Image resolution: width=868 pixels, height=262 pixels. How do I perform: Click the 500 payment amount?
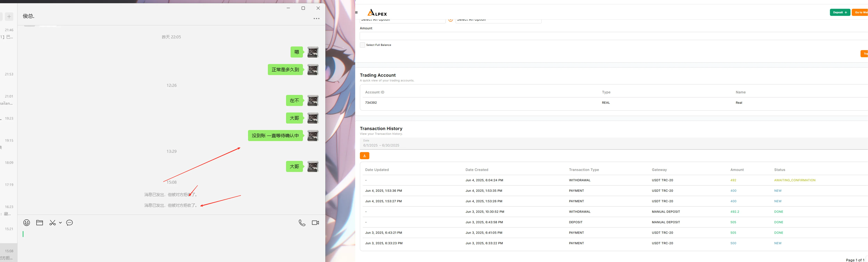click(x=733, y=243)
